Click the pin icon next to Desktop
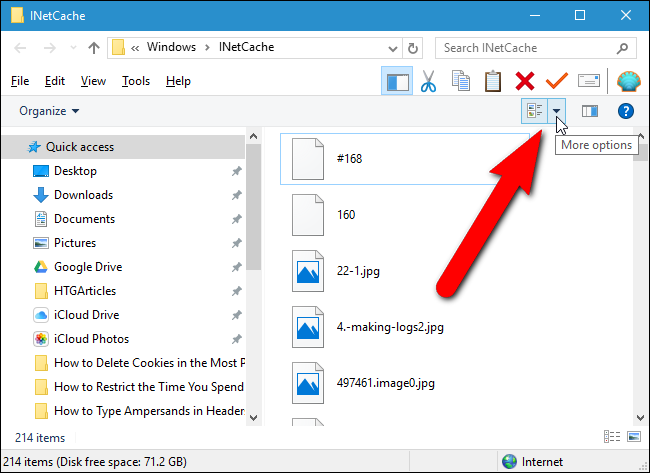Screen dimensions: 650x473 (x=236, y=171)
